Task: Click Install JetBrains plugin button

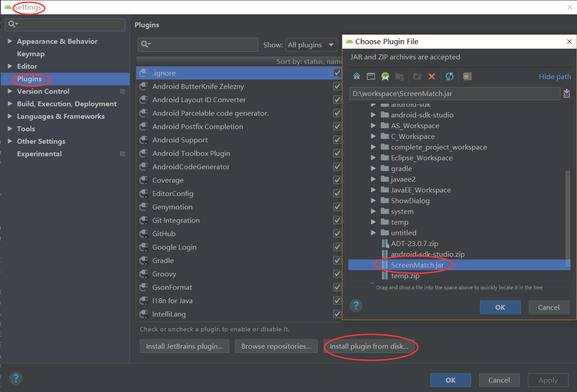Action: [185, 346]
